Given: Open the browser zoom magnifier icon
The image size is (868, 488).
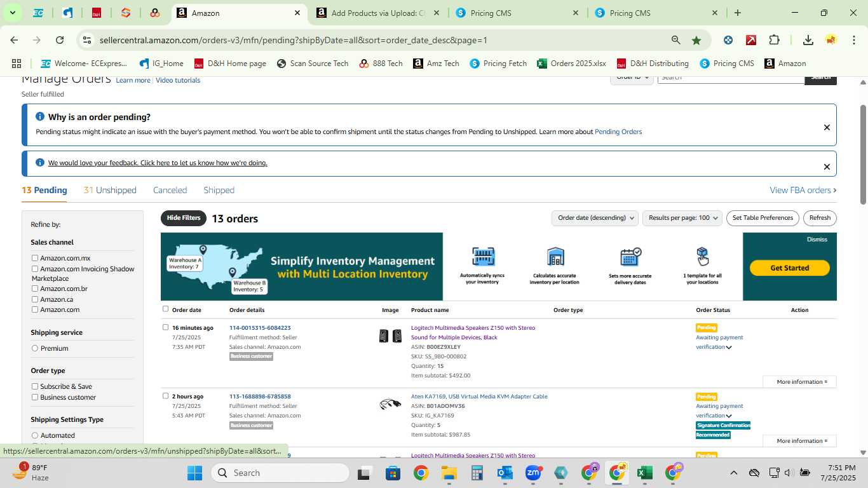Looking at the screenshot, I should coord(675,40).
